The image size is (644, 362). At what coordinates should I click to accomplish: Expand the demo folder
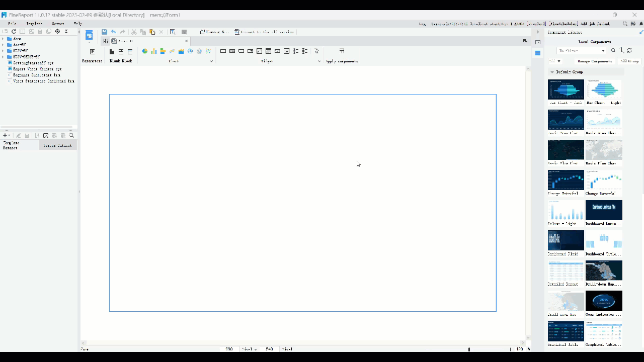coord(3,39)
